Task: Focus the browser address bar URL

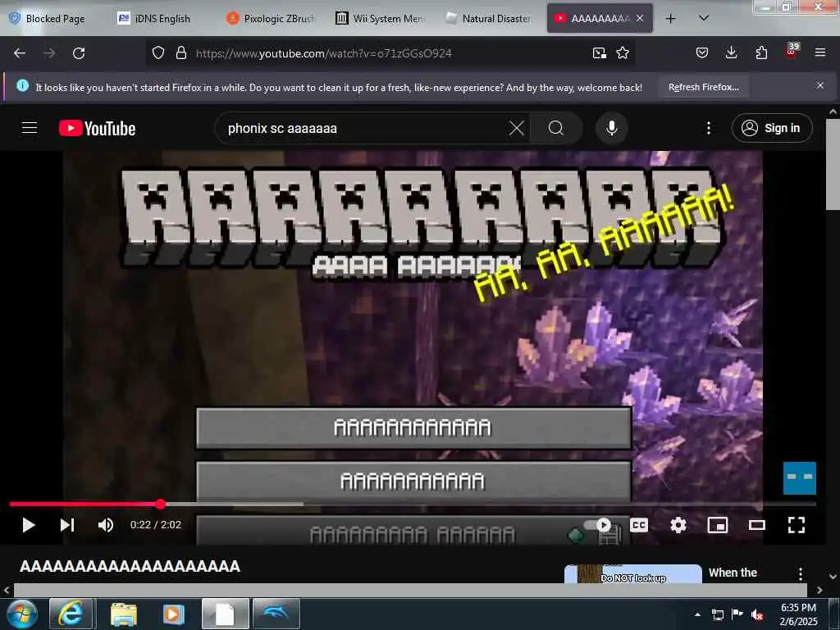Action: point(323,53)
